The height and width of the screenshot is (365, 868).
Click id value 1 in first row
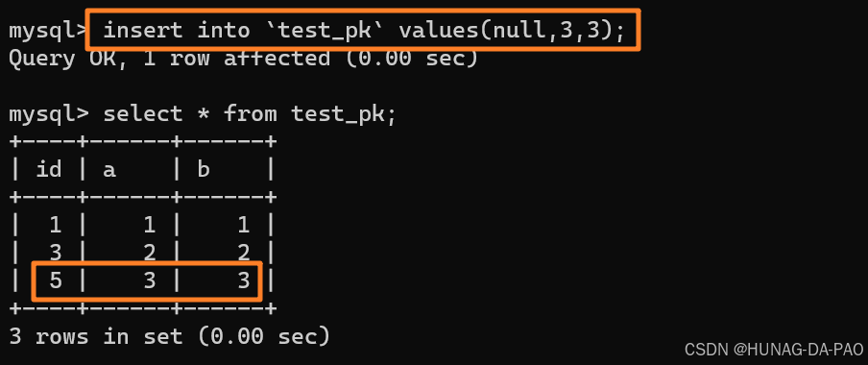coord(56,226)
